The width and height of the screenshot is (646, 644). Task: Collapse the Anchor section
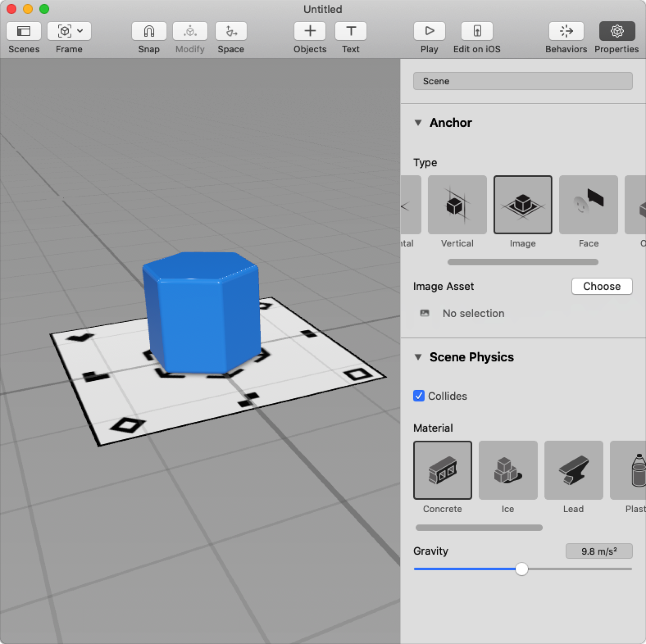418,123
